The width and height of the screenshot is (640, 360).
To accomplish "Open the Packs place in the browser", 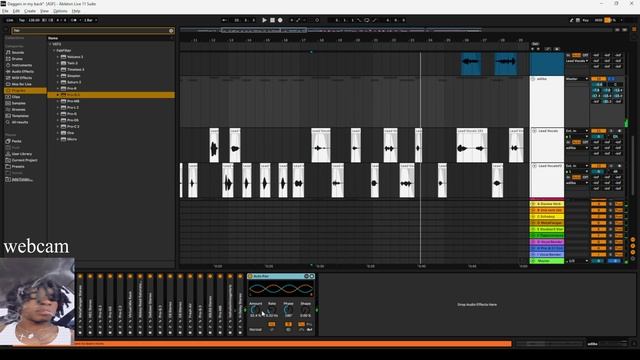I will 16,141.
